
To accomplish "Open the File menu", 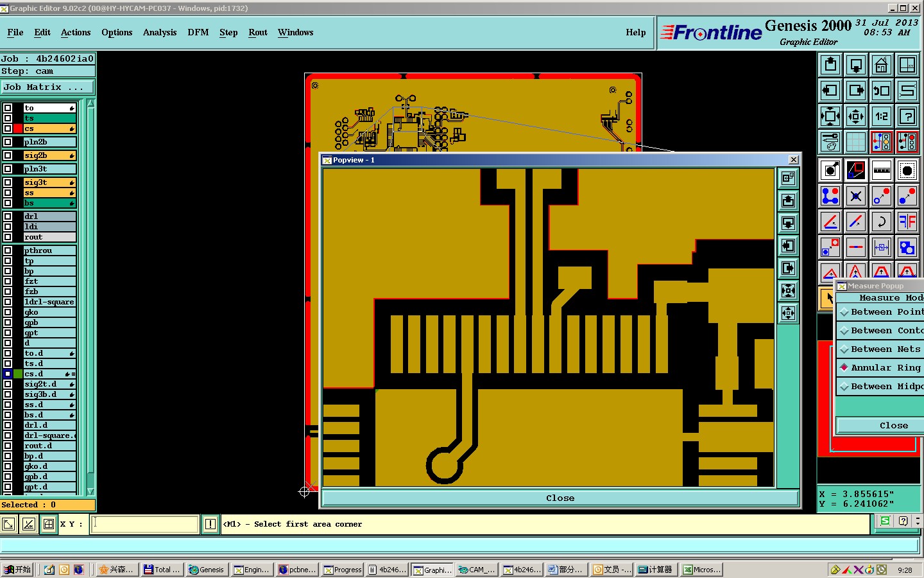I will [15, 32].
